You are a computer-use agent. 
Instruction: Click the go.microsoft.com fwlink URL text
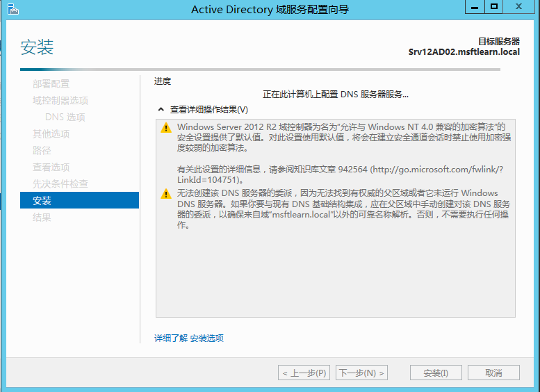point(341,174)
